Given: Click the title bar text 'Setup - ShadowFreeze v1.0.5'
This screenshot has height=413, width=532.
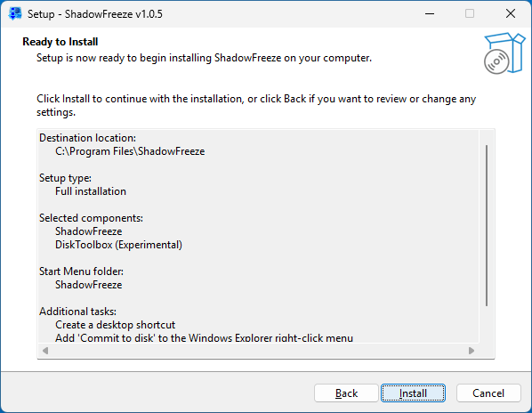Looking at the screenshot, I should (x=95, y=14).
